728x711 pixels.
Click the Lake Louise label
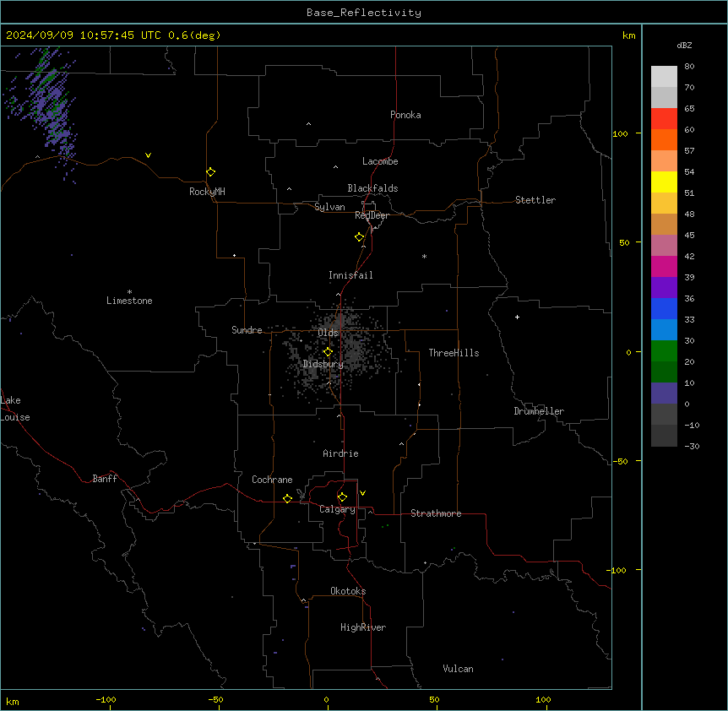click(x=15, y=409)
